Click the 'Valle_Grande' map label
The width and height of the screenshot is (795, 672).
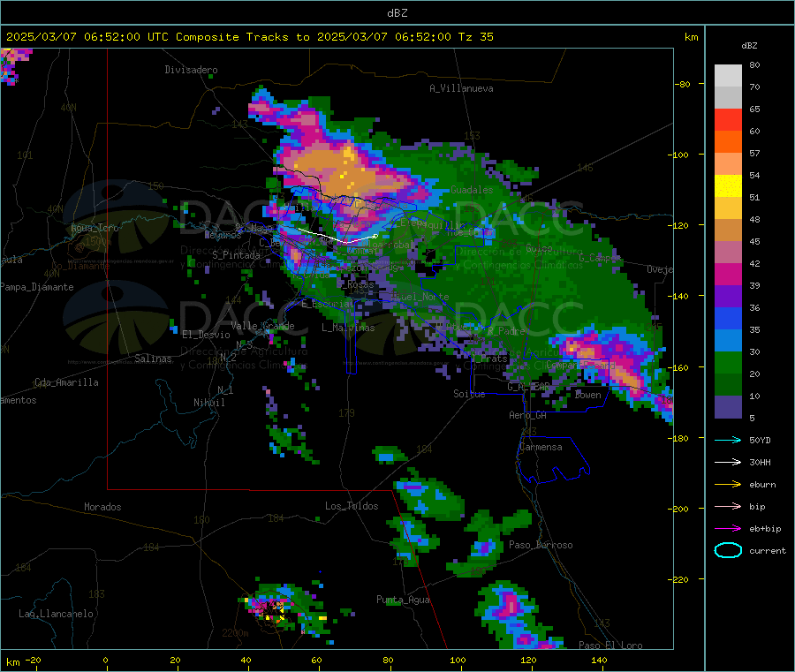click(262, 326)
